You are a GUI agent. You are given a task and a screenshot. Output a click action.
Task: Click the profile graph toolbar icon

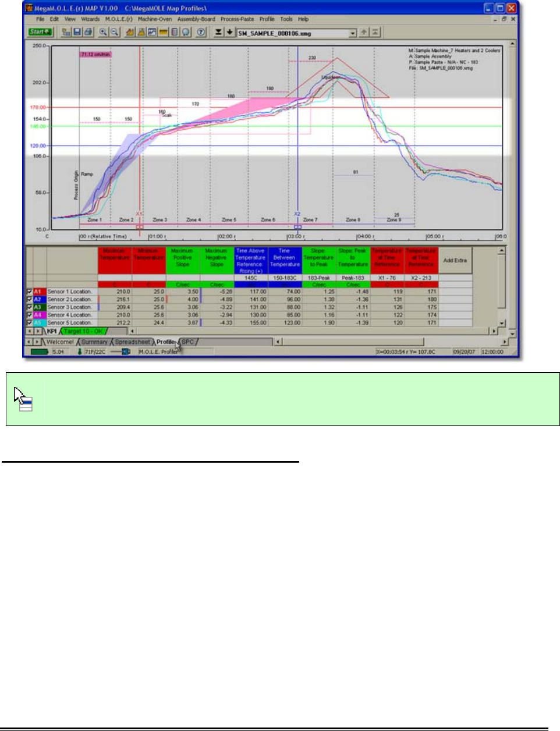coord(152,33)
